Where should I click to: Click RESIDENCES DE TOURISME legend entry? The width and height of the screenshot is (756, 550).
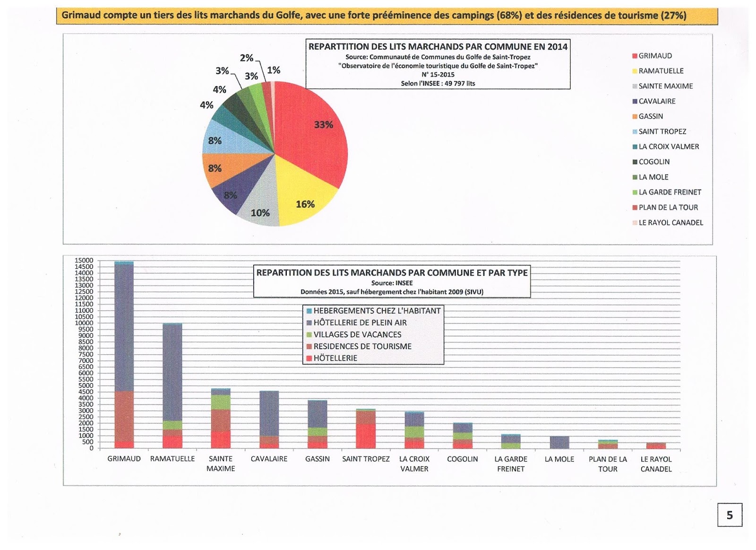[359, 346]
